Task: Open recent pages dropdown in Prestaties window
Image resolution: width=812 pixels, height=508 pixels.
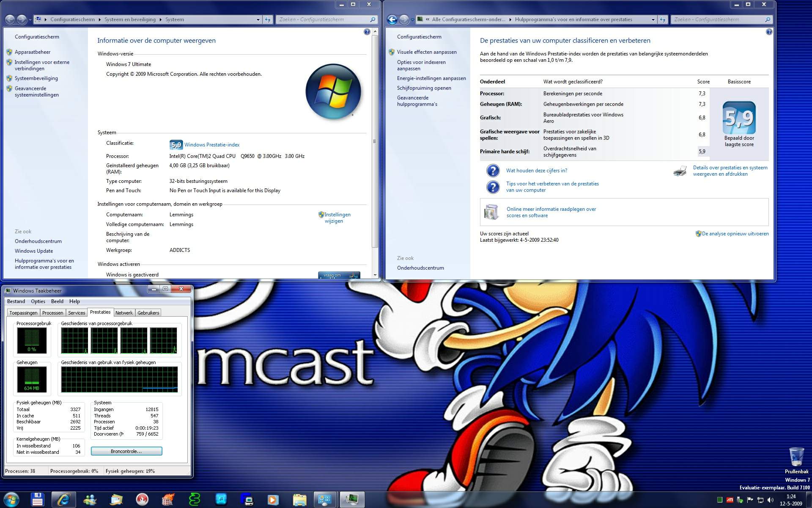Action: [x=412, y=20]
